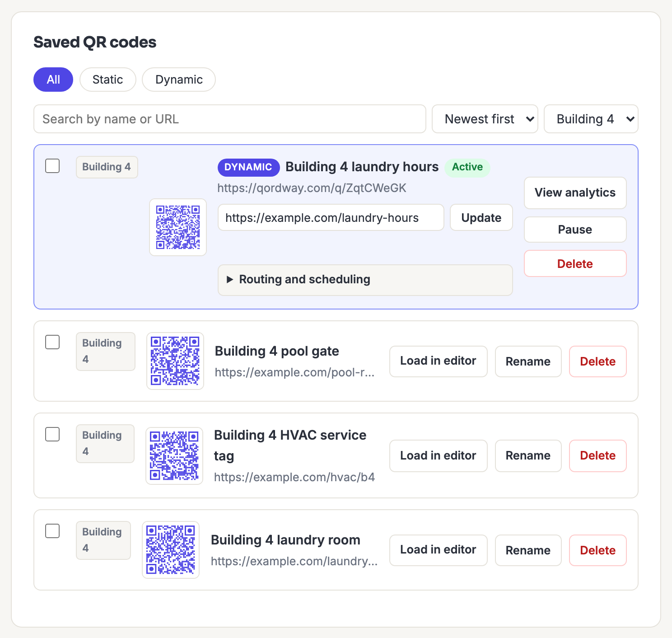
Task: Click the example.com/hvac/b4 URL text
Action: pos(294,477)
